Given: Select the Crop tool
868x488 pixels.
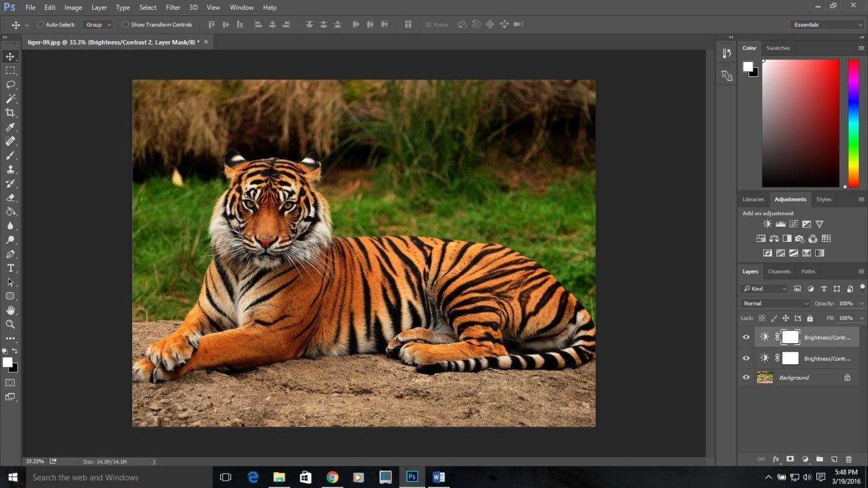Looking at the screenshot, I should tap(10, 112).
